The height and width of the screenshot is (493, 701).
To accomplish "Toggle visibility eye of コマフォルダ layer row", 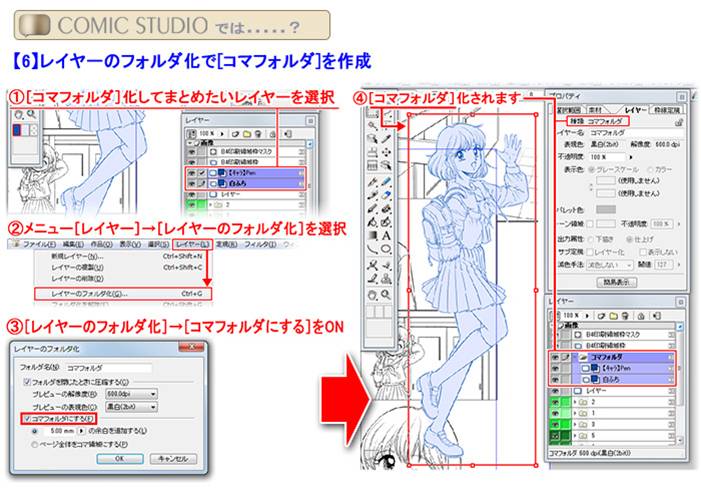I will point(555,357).
